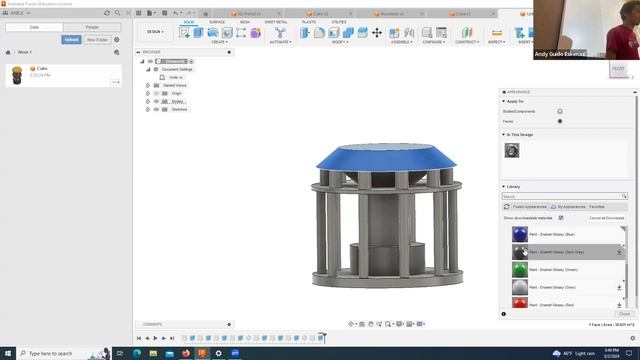Click the Search icon in data panel
Viewport: 640px width, 360px height.
118,13
